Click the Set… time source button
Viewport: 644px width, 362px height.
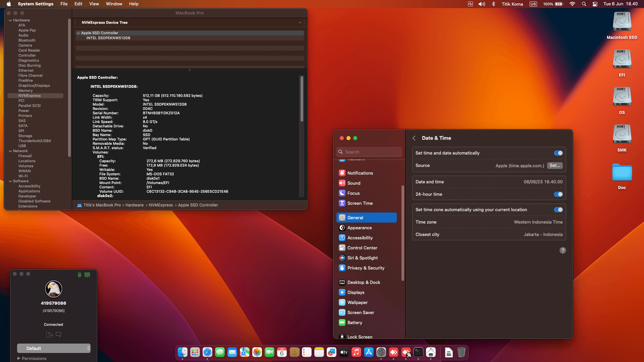(555, 166)
